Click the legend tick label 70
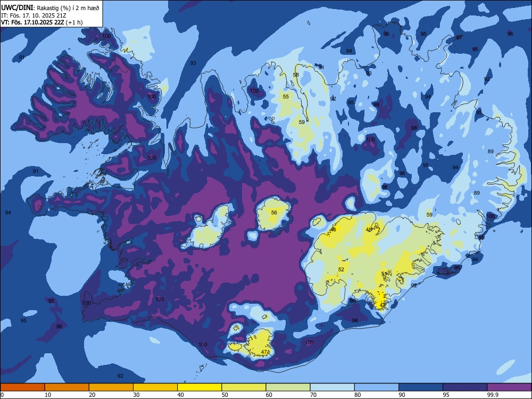 tap(313, 395)
